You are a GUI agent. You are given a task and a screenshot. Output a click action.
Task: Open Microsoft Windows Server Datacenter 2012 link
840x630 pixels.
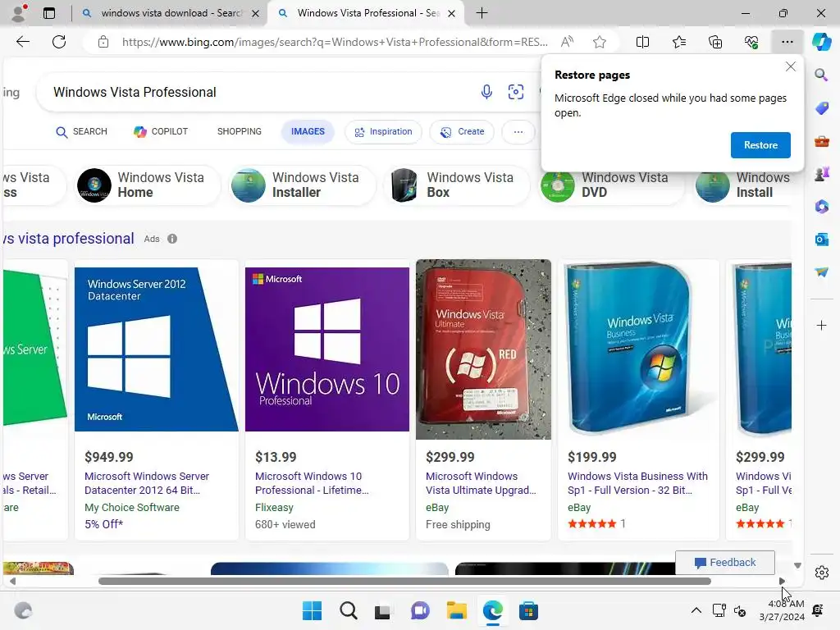[x=147, y=483]
